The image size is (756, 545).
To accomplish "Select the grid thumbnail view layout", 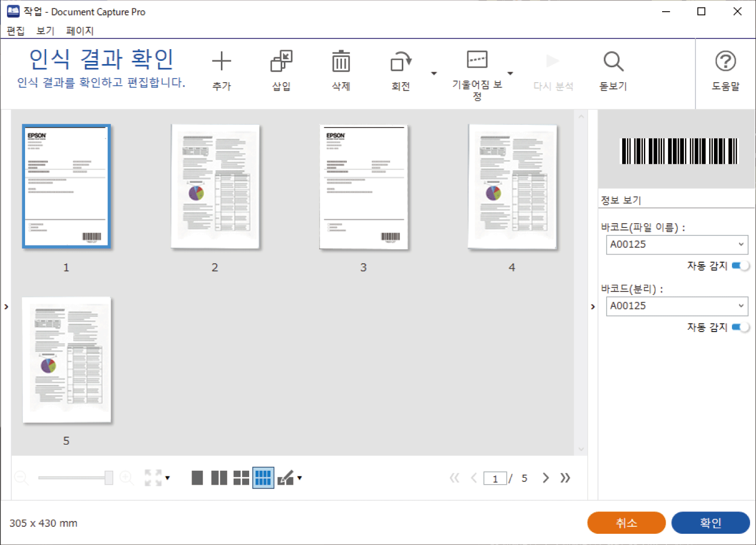I will (263, 478).
